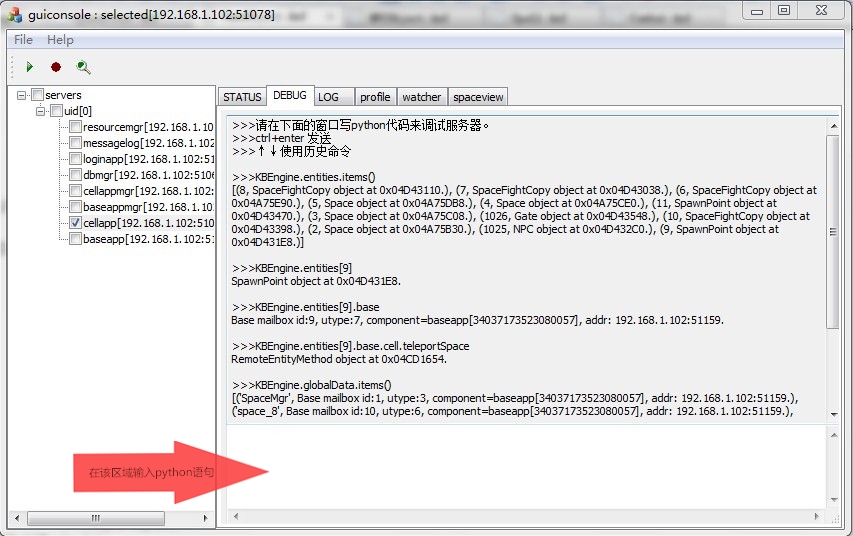Image resolution: width=853 pixels, height=536 pixels.
Task: Collapse the uid[0] tree node
Action: (x=41, y=111)
